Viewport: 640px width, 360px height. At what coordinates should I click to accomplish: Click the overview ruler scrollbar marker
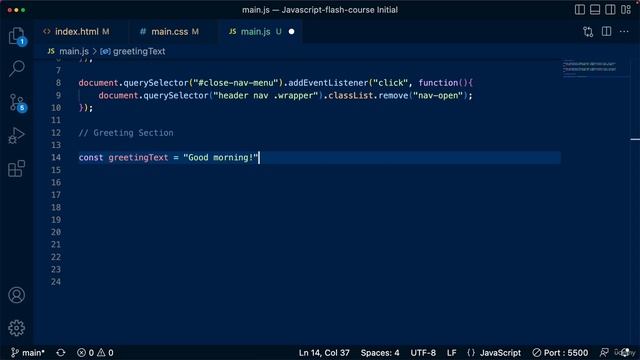pos(635,139)
